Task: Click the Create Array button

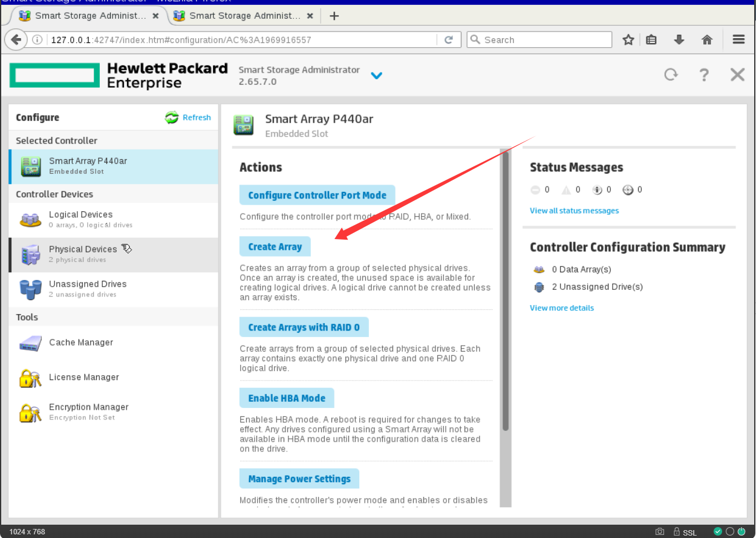Action: tap(275, 247)
